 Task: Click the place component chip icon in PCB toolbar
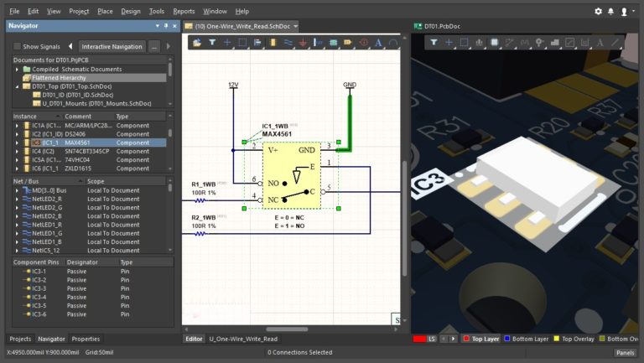495,42
